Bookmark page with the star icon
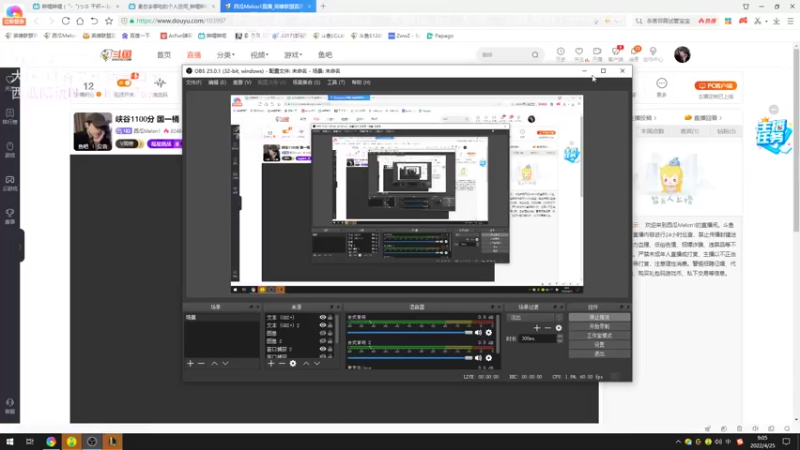The height and width of the screenshot is (450, 800). (x=109, y=21)
